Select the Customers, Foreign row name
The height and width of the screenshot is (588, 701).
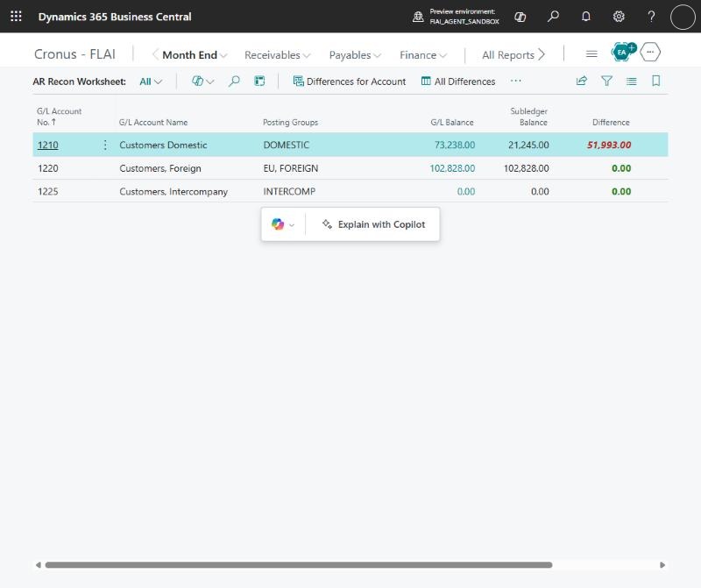click(160, 168)
